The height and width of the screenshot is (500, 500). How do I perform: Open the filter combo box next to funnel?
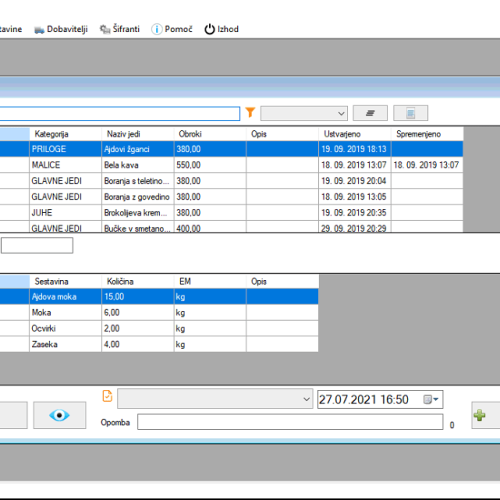[304, 113]
